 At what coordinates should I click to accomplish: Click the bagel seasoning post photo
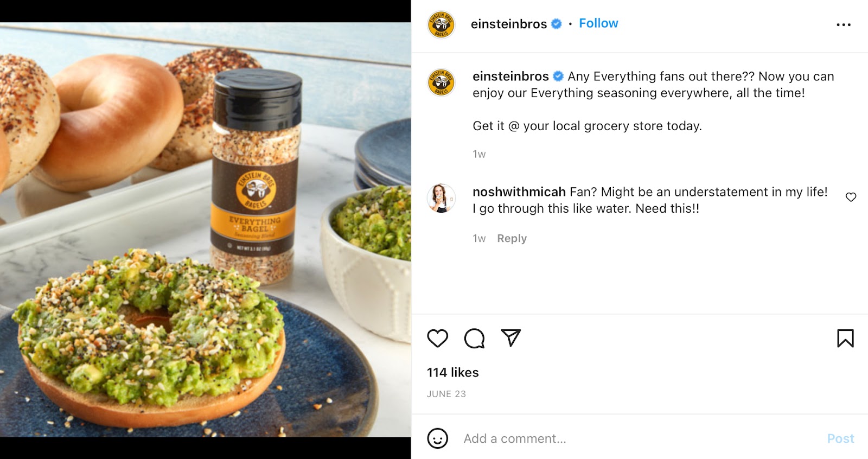click(x=205, y=229)
